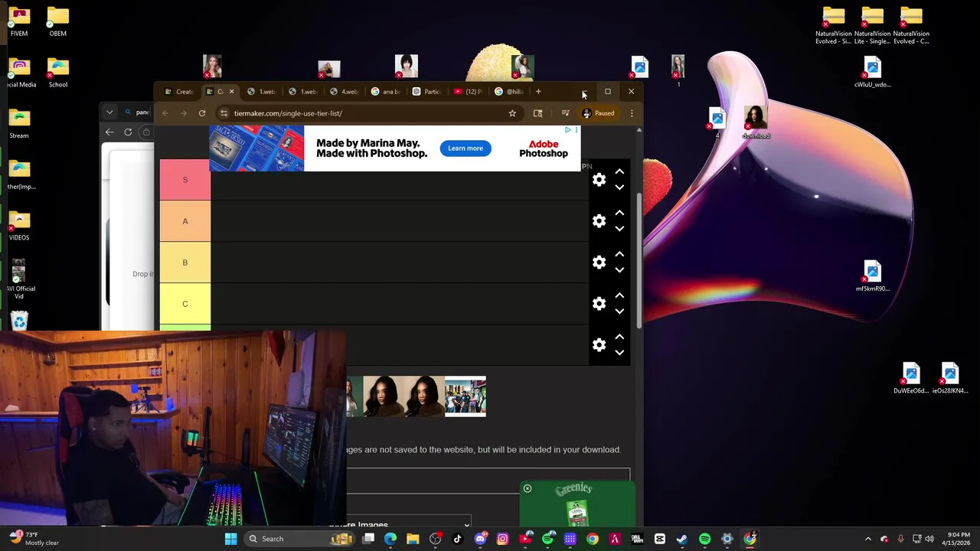The width and height of the screenshot is (980, 551).
Task: Open tab list chevron in background browser window
Action: coord(109,112)
